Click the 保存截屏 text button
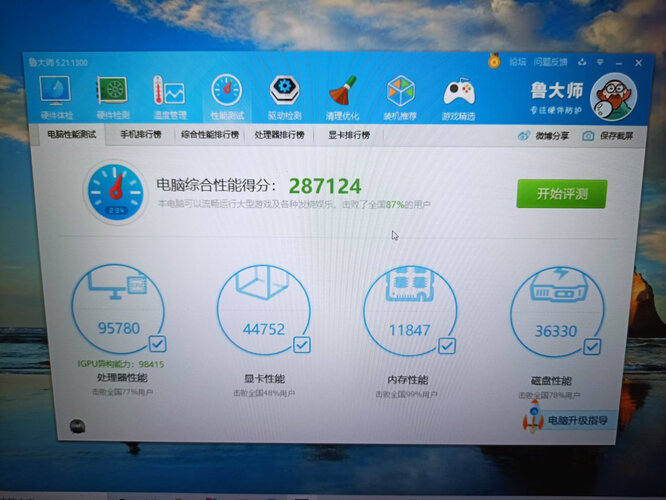This screenshot has height=500, width=666. pos(616,136)
